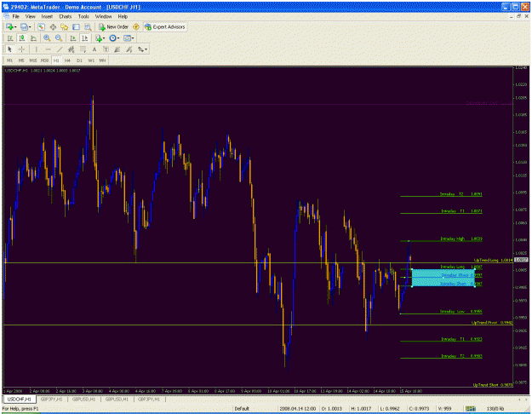Expand the New Chart dropdown arrow
The width and height of the screenshot is (532, 414).
(x=15, y=26)
